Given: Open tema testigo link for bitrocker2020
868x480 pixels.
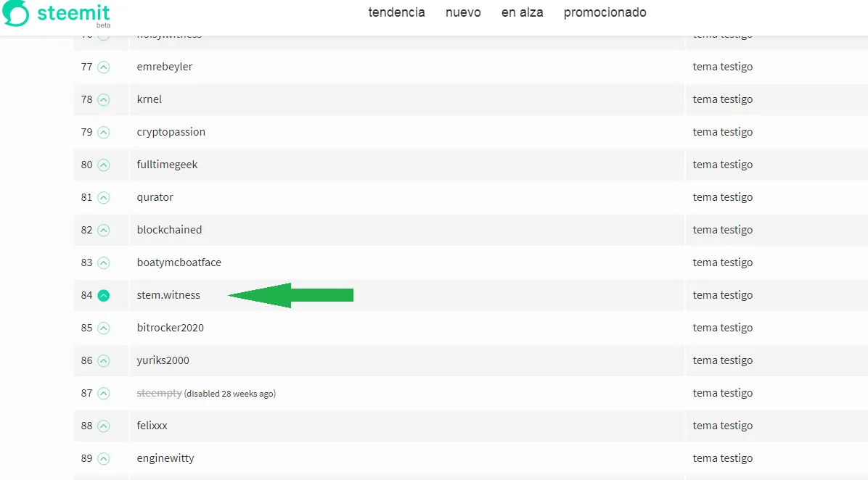Looking at the screenshot, I should coord(722,328).
